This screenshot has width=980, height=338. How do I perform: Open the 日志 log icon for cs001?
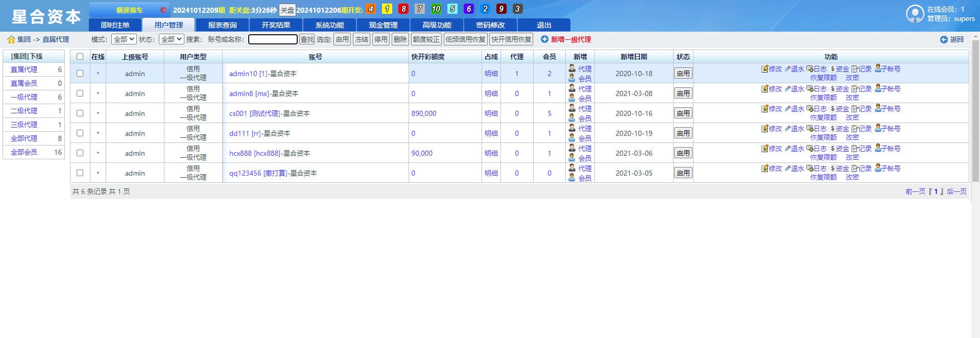coord(809,109)
